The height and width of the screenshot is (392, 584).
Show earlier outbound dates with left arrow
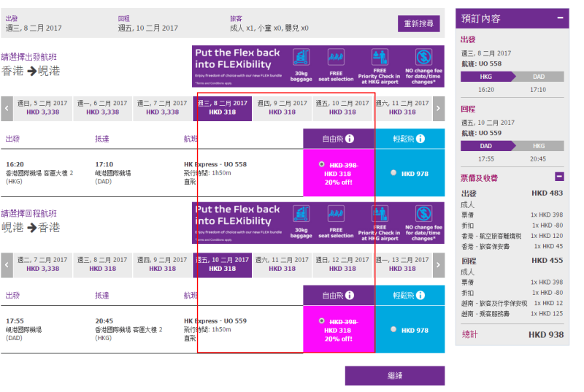[7, 108]
